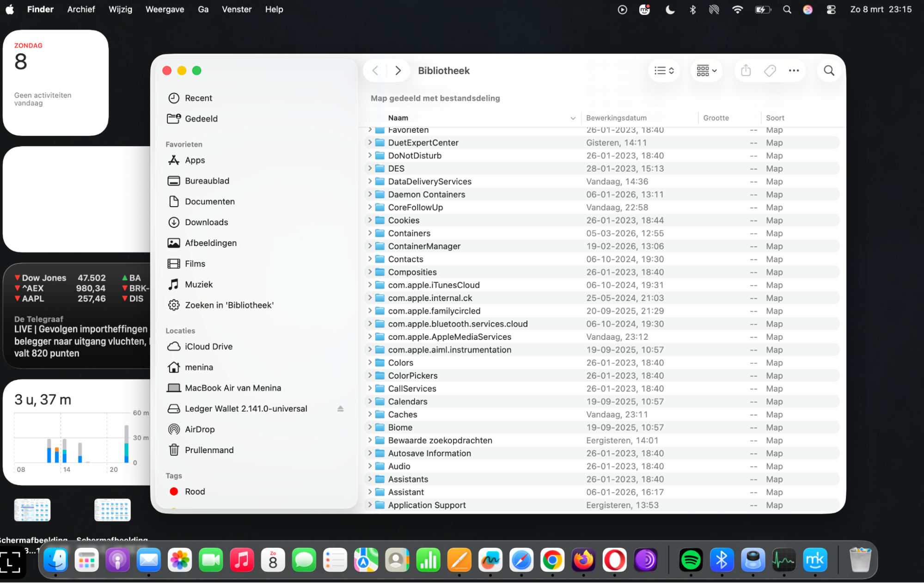The height and width of the screenshot is (583, 924).
Task: Open the tags icon in the toolbar
Action: (770, 70)
